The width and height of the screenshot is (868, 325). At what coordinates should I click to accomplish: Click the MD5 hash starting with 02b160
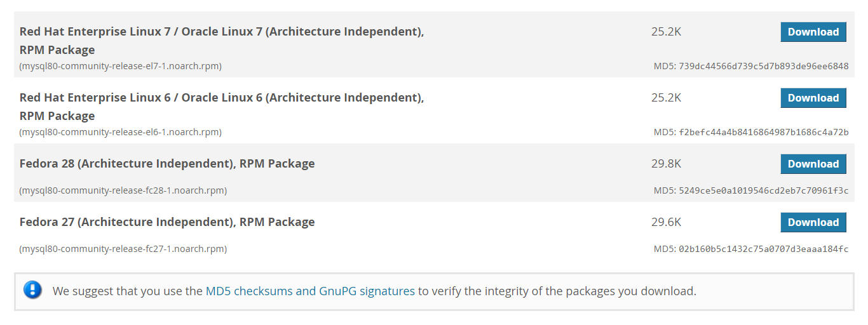[x=764, y=249]
